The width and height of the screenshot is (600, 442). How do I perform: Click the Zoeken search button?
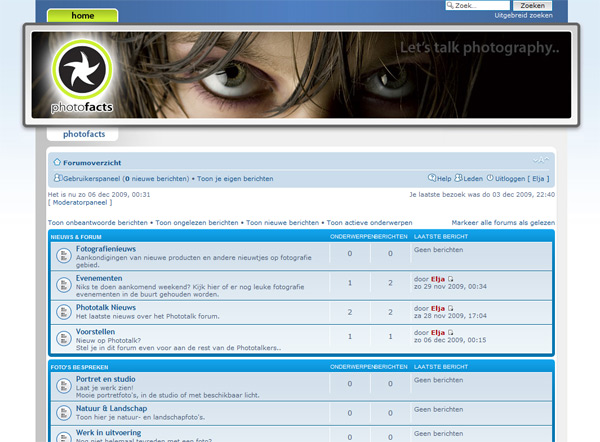click(x=532, y=6)
